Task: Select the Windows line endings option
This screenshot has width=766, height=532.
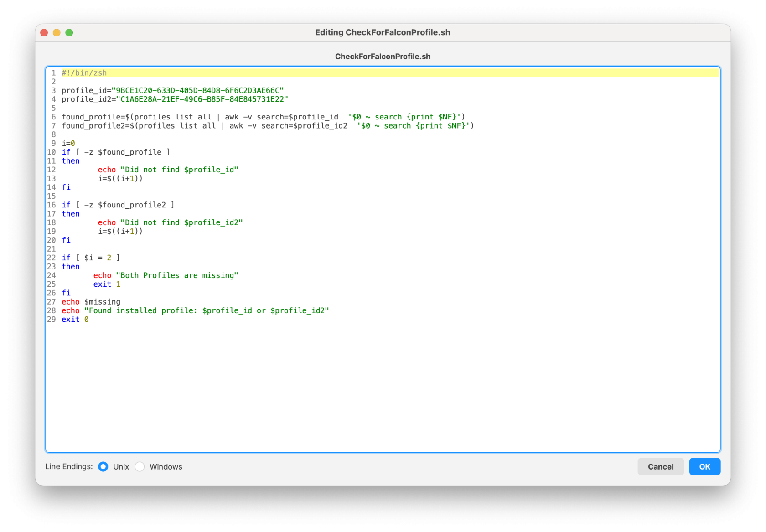Action: [x=140, y=466]
